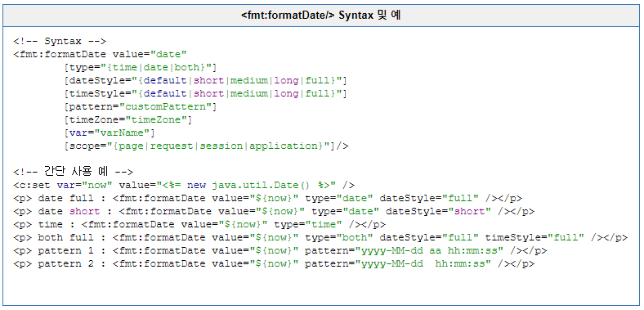Click the yyyy-MM-dd aa hh:mm:ss pattern string
The image size is (644, 310).
432,251
